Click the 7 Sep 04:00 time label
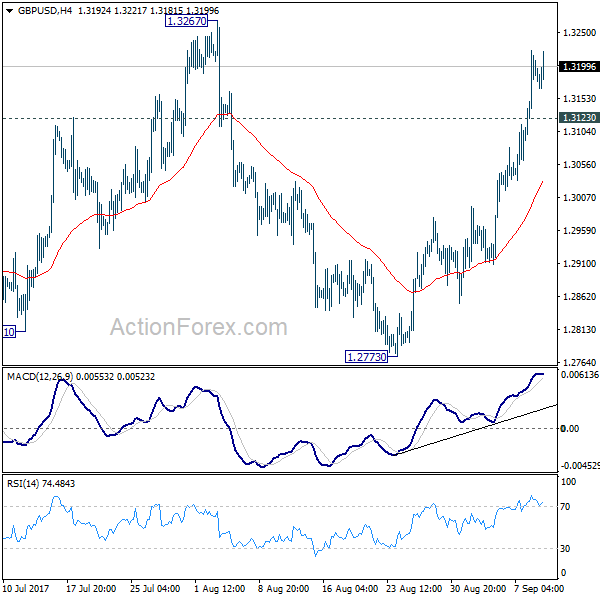The image size is (600, 600). (539, 589)
